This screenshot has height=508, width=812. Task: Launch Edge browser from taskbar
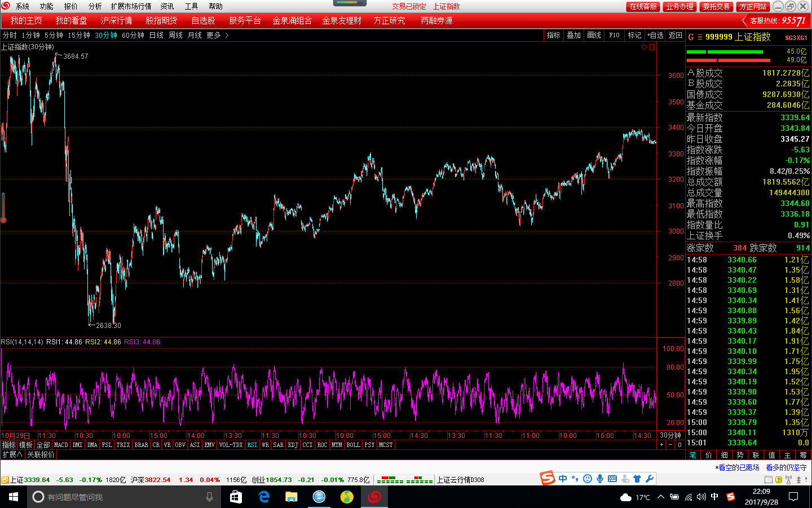263,497
